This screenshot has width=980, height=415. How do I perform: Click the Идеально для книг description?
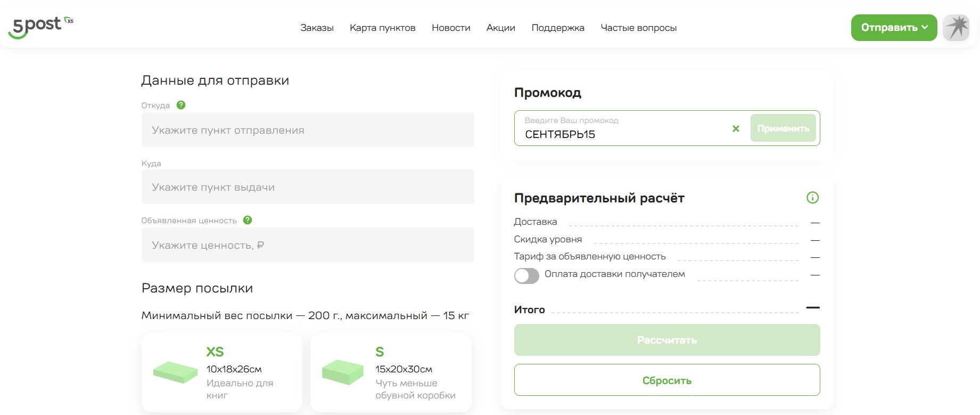tap(240, 389)
